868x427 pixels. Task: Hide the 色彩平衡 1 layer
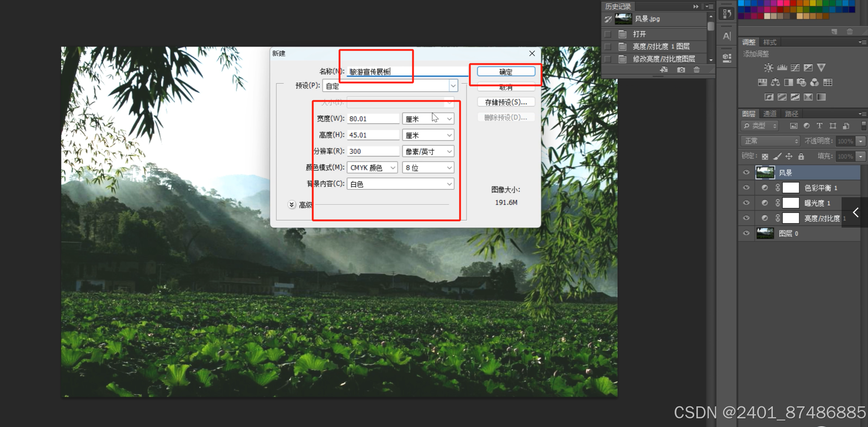(746, 188)
